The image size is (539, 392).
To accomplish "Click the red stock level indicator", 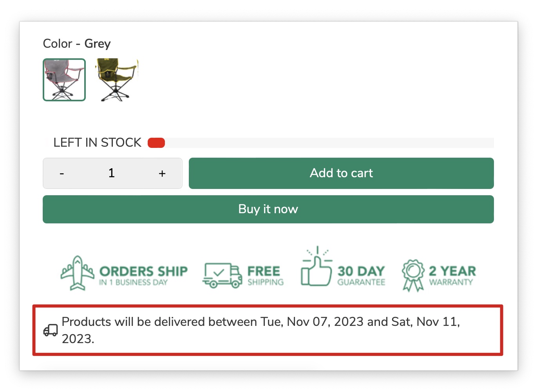I will [x=156, y=143].
